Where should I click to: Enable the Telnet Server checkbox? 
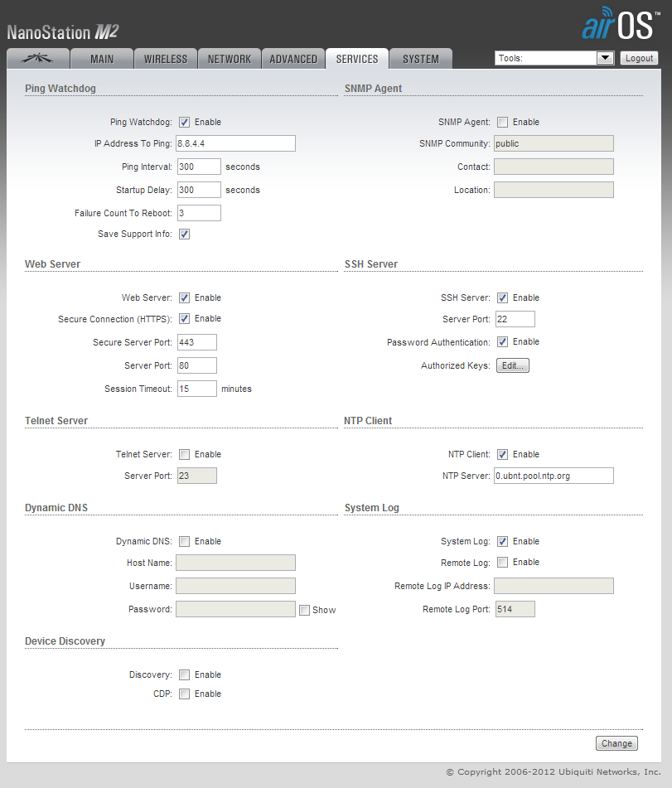[185, 454]
